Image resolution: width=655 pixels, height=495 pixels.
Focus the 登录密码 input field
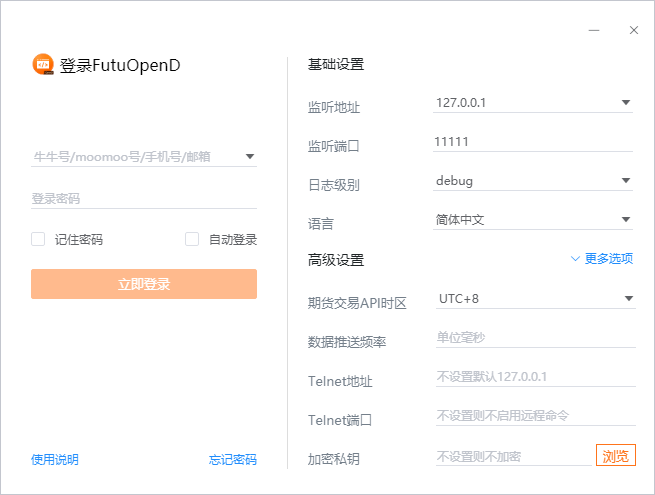coord(144,199)
